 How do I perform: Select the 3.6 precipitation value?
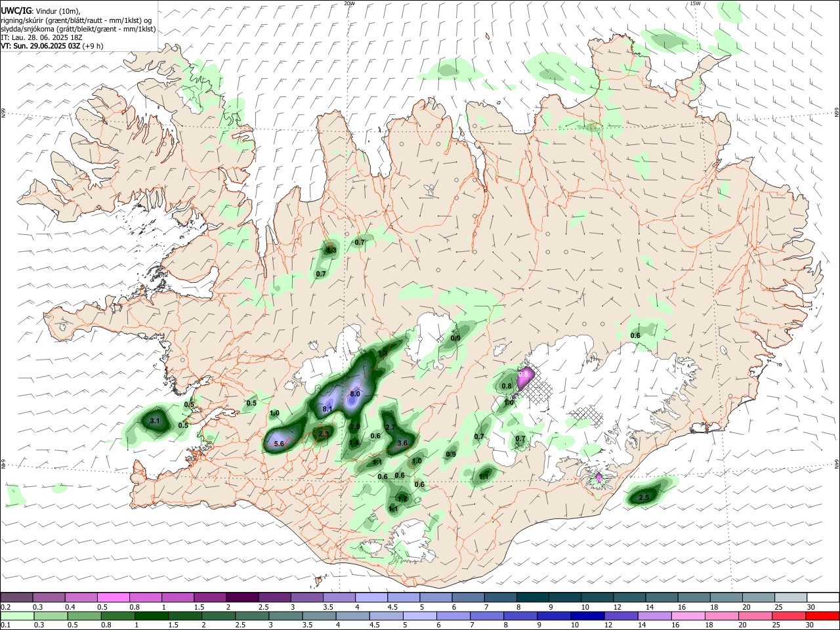(x=402, y=443)
